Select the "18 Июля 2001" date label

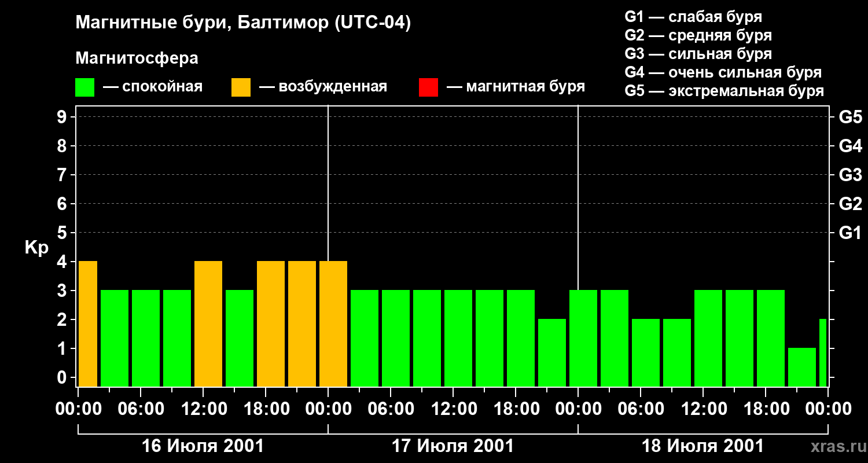coord(703,446)
